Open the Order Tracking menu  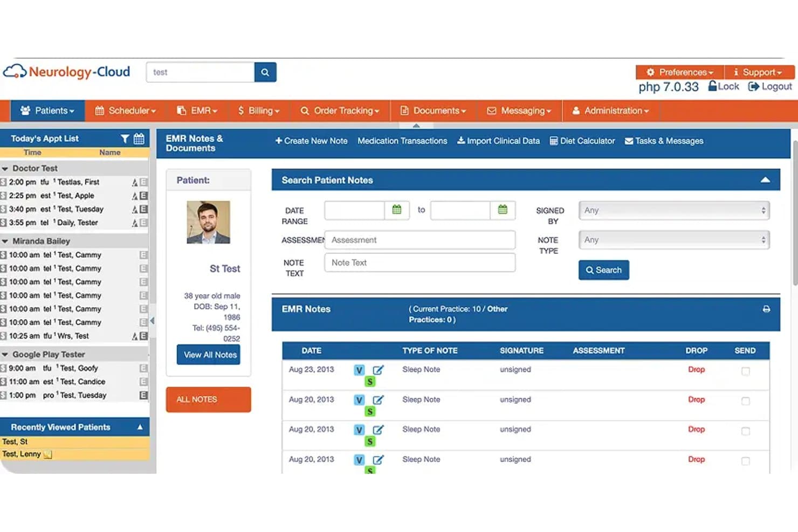coord(340,110)
